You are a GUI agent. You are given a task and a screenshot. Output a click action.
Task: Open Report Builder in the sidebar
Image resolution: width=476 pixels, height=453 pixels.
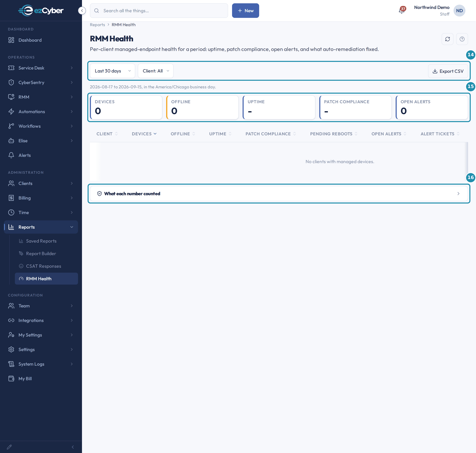click(x=46, y=253)
